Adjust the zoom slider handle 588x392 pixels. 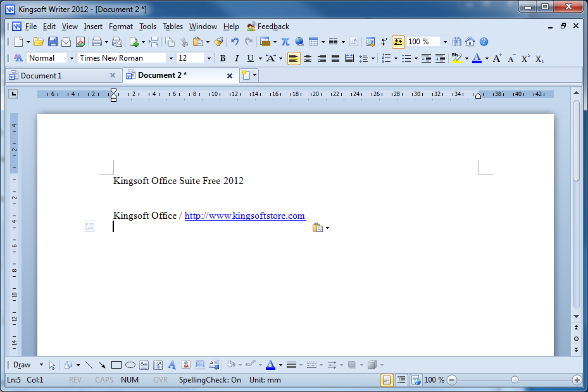(x=515, y=380)
